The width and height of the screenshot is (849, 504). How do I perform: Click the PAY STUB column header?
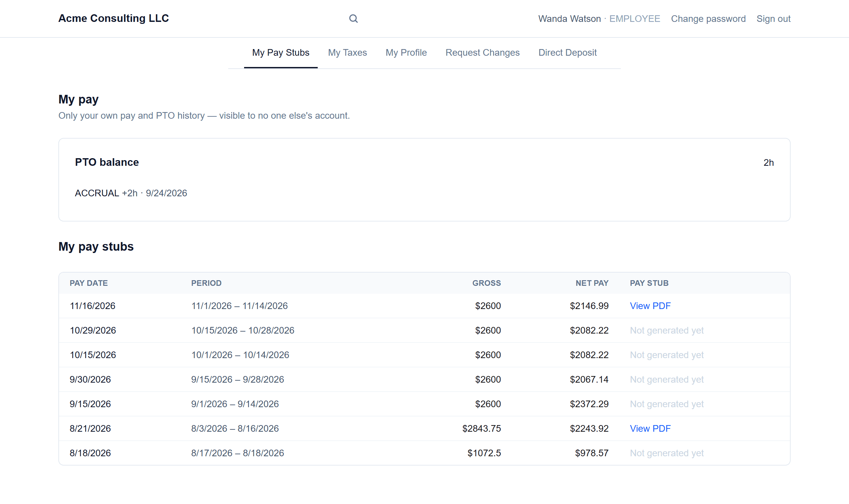coord(649,283)
